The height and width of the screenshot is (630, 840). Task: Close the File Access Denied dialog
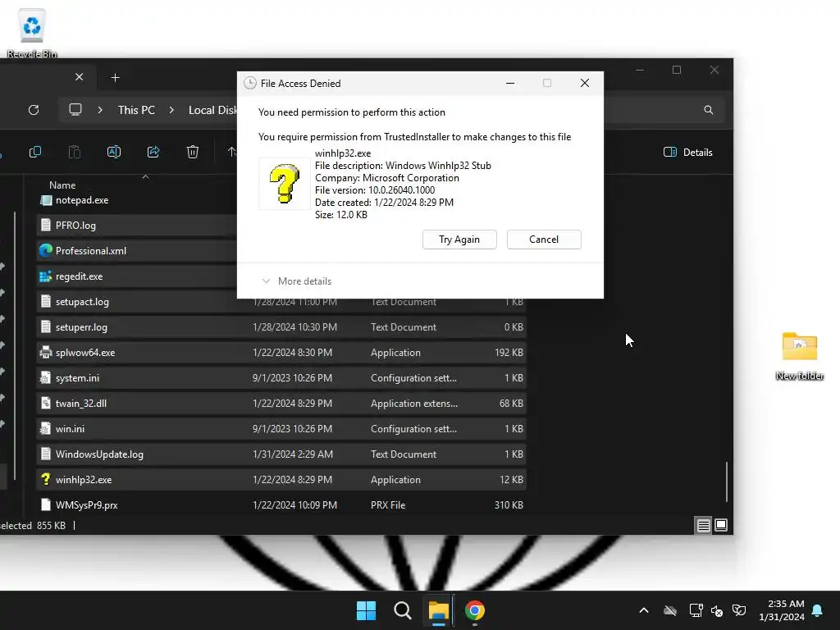585,83
